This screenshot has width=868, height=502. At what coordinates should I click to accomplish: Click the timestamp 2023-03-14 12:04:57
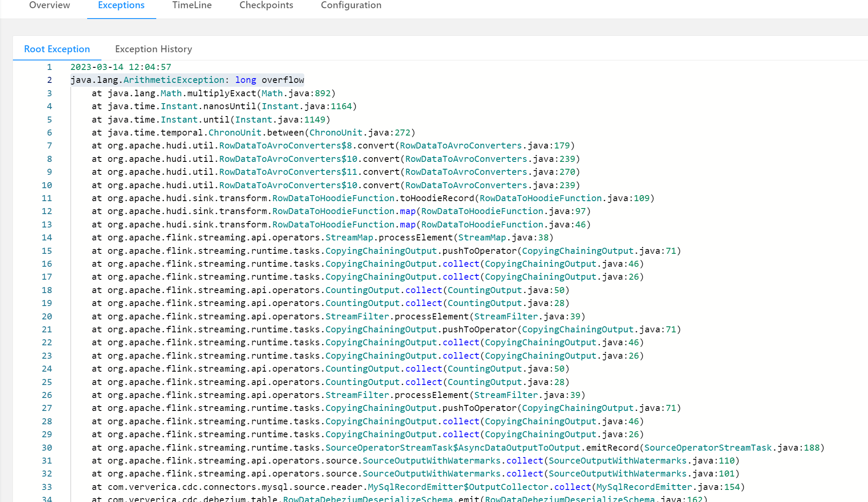(x=121, y=67)
